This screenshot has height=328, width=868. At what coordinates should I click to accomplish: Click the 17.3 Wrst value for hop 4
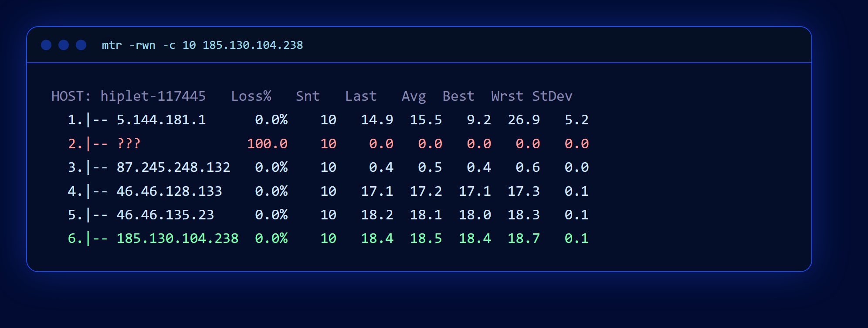pyautogui.click(x=524, y=191)
